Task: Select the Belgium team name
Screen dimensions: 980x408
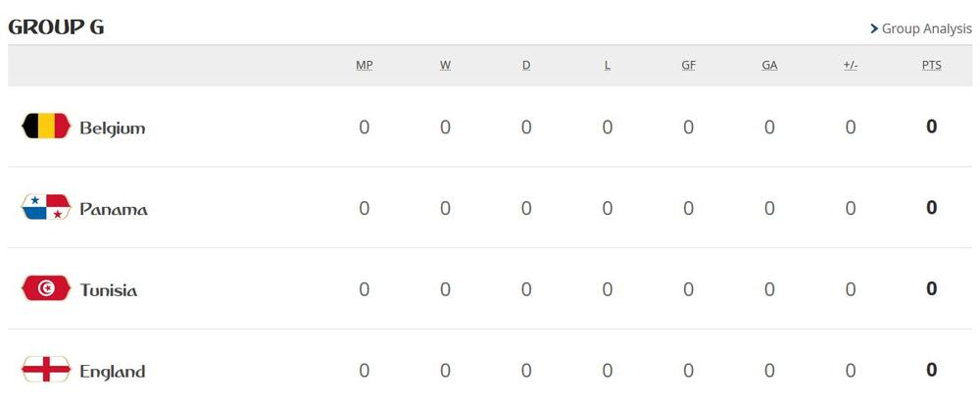Action: (x=112, y=127)
